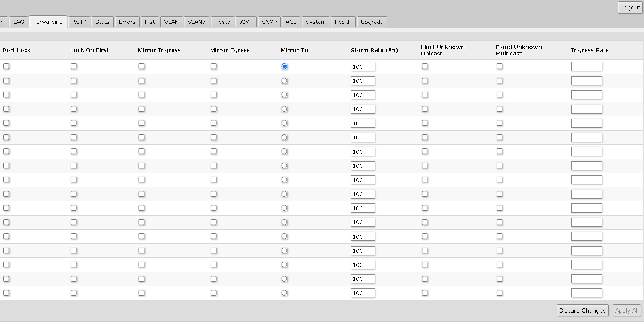Select the Mirror To radio in second row
Screen dimensions: 644x322
[284, 81]
